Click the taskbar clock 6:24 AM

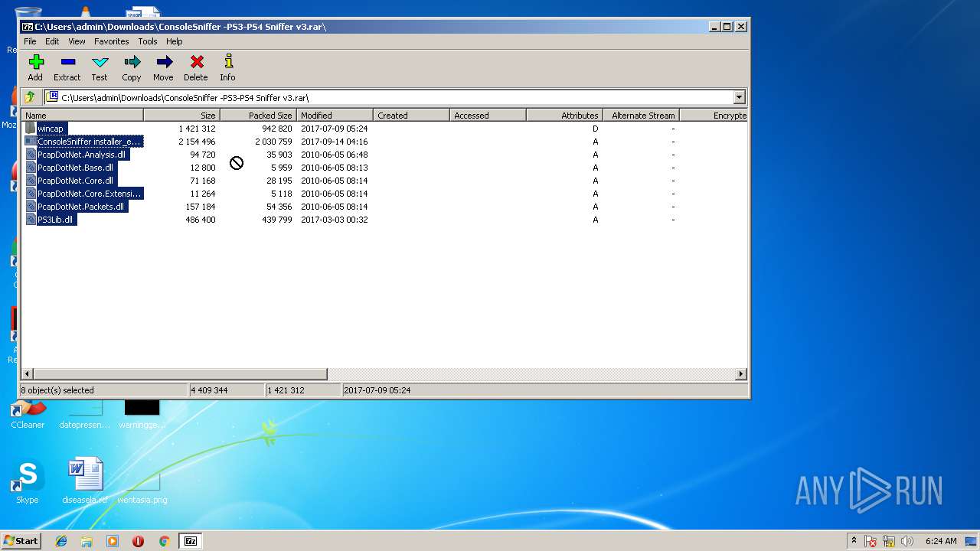click(941, 541)
